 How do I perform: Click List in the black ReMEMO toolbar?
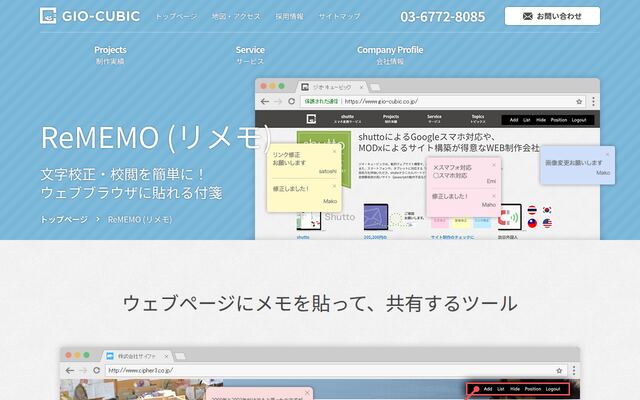click(x=527, y=120)
